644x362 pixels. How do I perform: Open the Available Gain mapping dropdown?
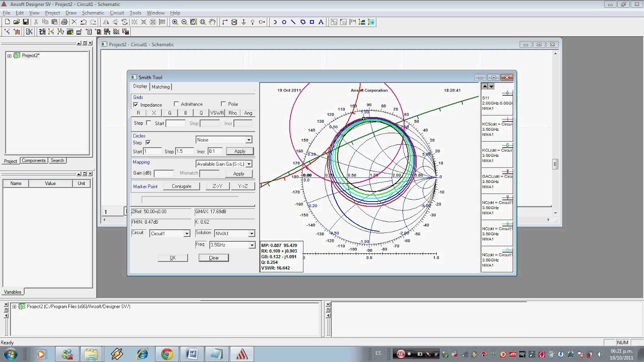249,164
